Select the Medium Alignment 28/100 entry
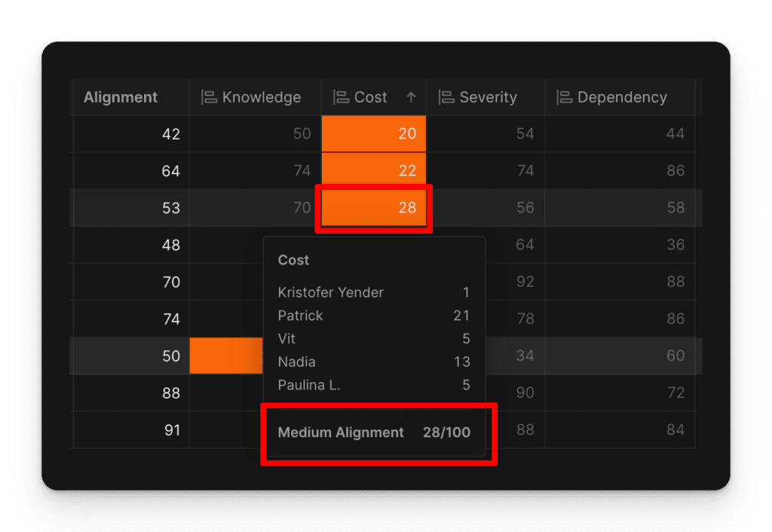 377,433
